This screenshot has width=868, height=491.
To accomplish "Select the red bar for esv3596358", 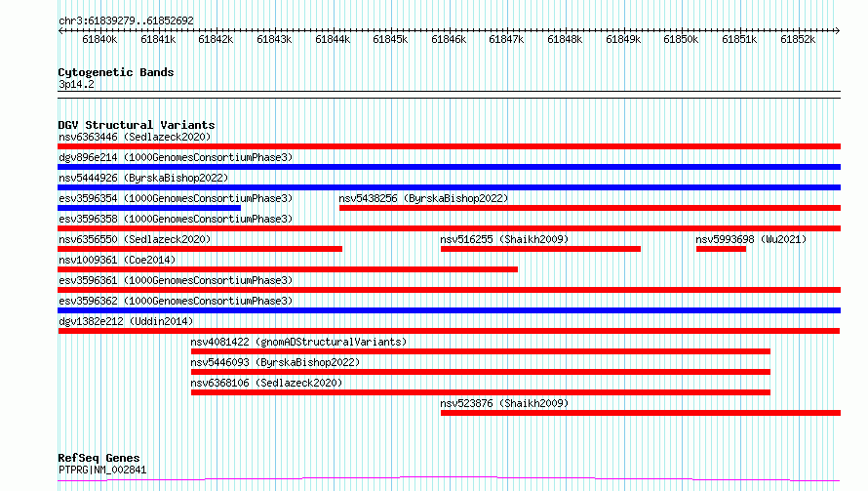I will point(449,228).
